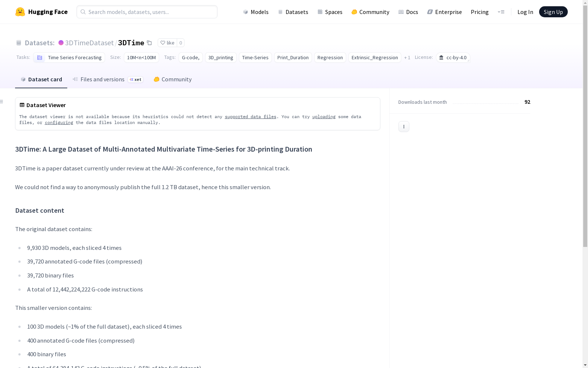Image resolution: width=588 pixels, height=368 pixels.
Task: Open the Docs page
Action: (408, 12)
